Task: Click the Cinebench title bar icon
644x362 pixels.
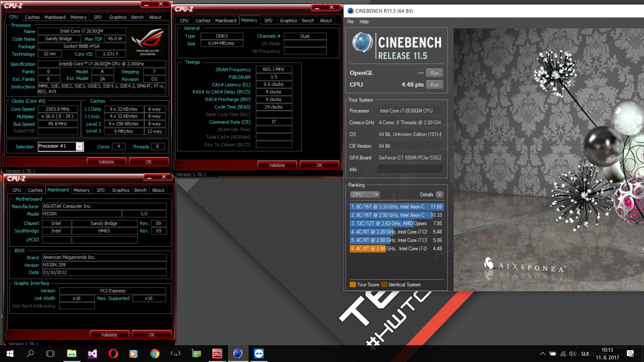Action: point(351,11)
